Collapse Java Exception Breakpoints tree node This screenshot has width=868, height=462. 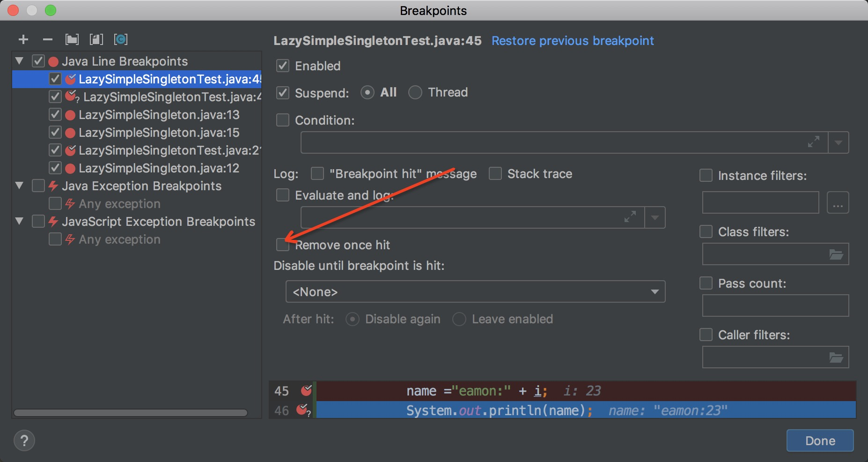(20, 186)
